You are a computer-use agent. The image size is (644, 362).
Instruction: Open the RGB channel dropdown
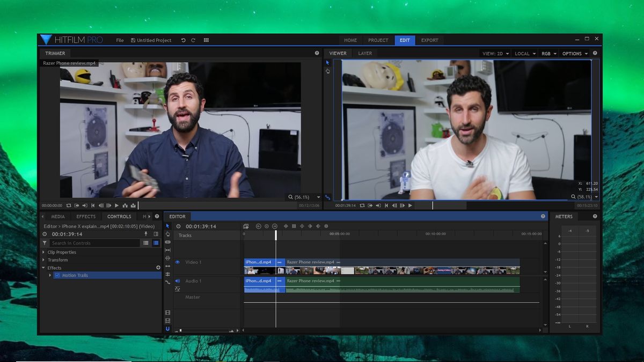[548, 53]
